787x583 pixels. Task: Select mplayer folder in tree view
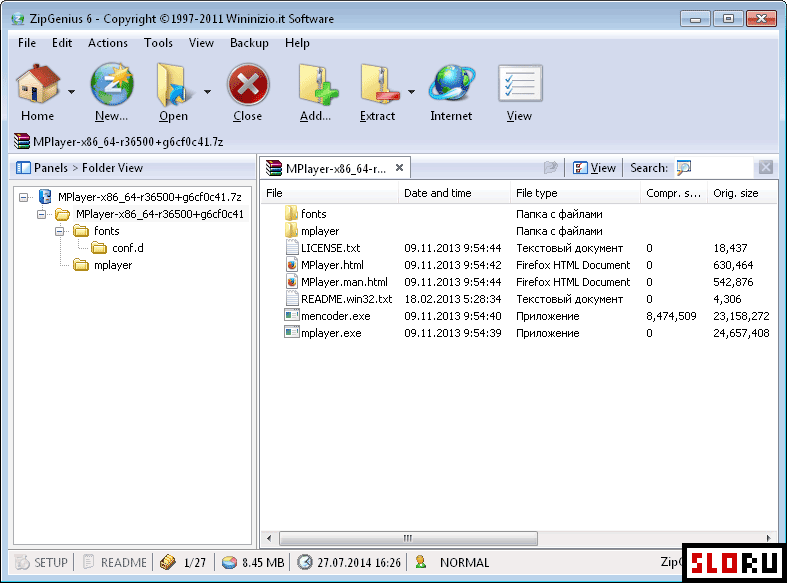(x=113, y=265)
